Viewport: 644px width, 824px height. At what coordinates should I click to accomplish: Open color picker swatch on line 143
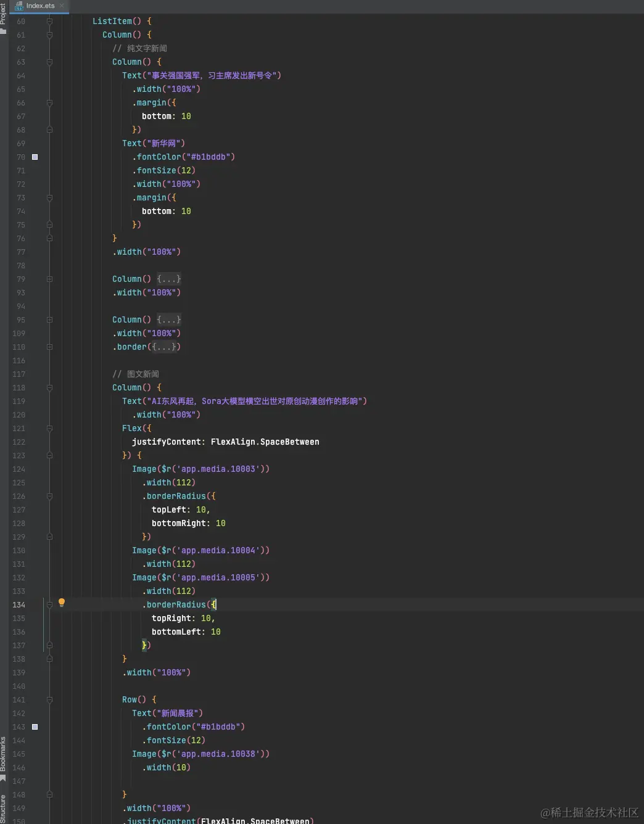[35, 727]
